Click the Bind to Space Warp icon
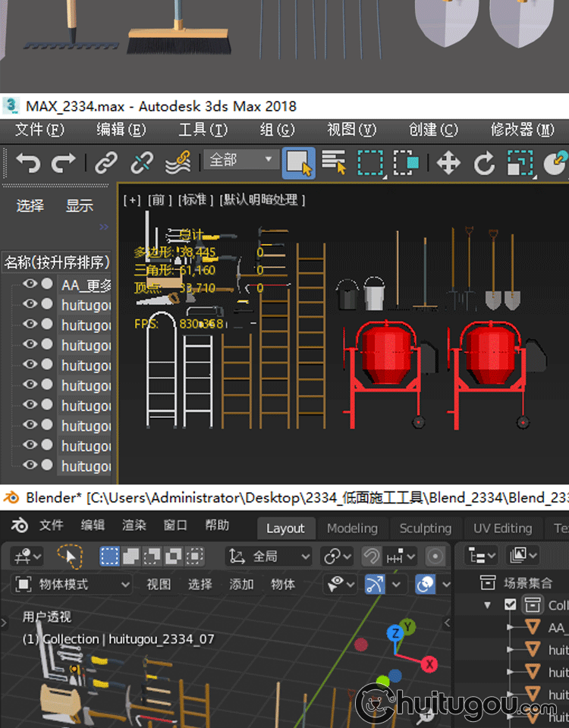This screenshot has width=569, height=728. point(178,162)
